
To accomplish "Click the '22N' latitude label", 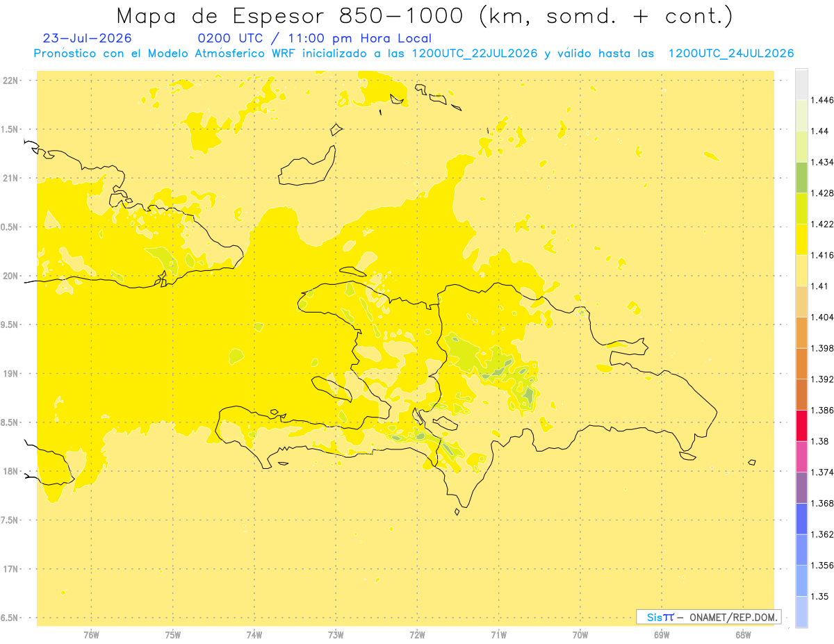I will tap(11, 81).
